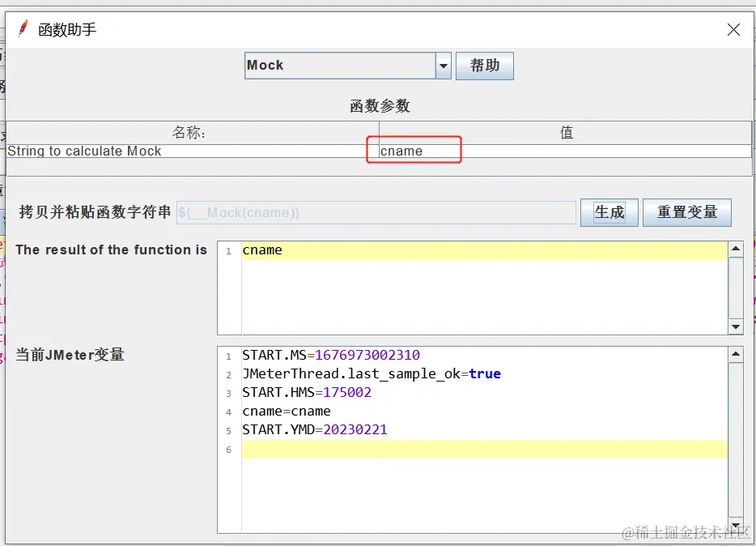Click the 帮助 help button

[x=485, y=66]
